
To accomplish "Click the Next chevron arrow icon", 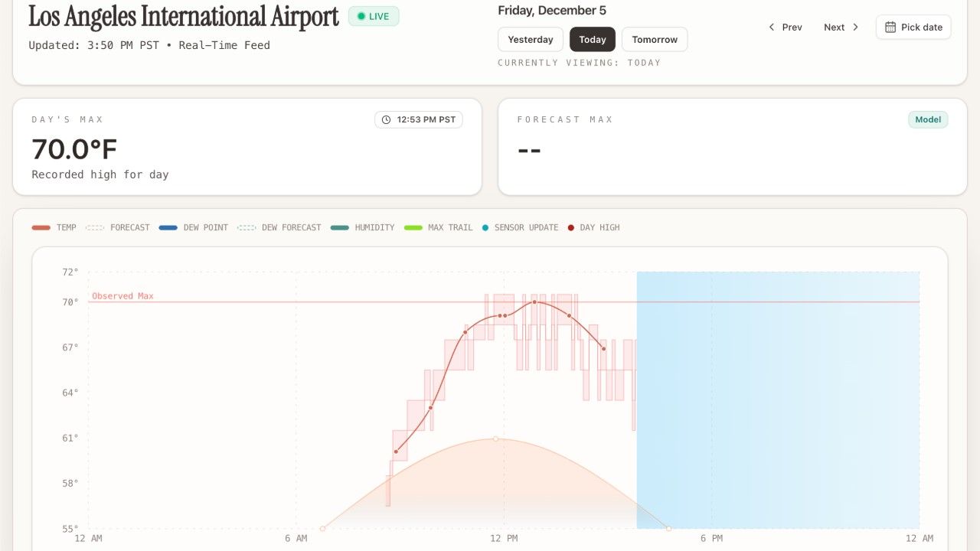I will click(856, 27).
